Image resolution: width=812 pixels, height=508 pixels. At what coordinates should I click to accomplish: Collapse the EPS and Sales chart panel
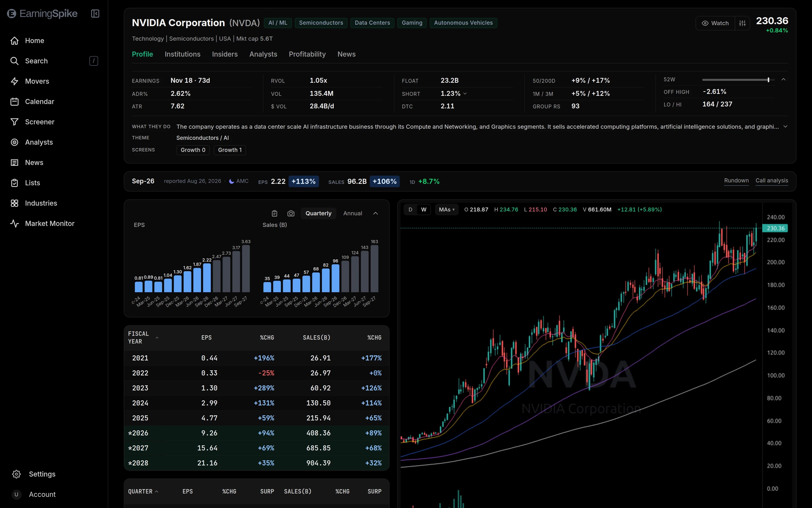[x=376, y=213]
